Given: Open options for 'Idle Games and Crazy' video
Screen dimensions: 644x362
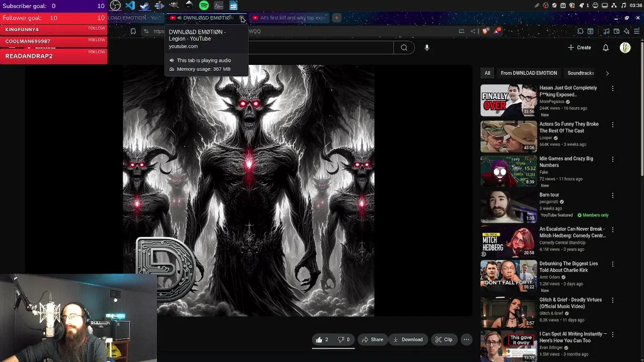Looking at the screenshot, I should click(612, 159).
